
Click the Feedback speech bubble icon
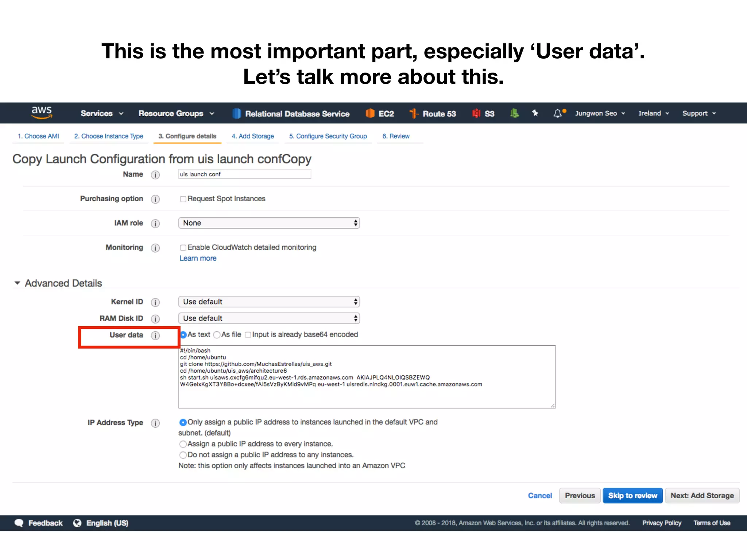click(19, 523)
